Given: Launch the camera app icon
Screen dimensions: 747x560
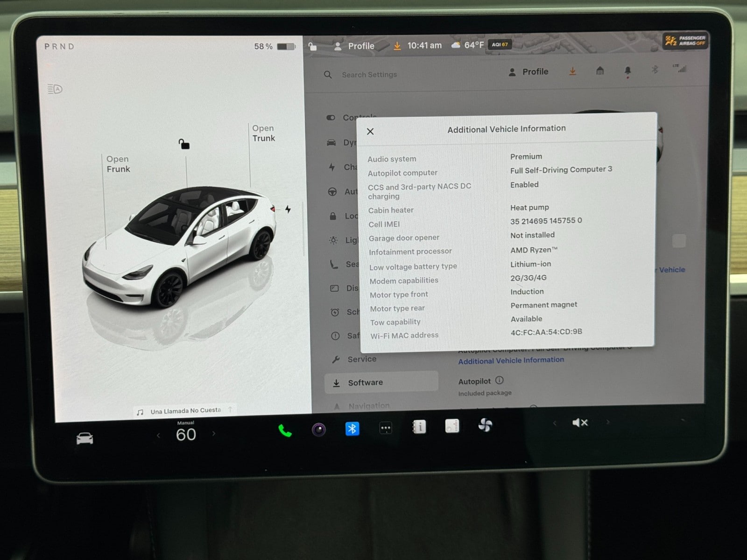Looking at the screenshot, I should (319, 429).
